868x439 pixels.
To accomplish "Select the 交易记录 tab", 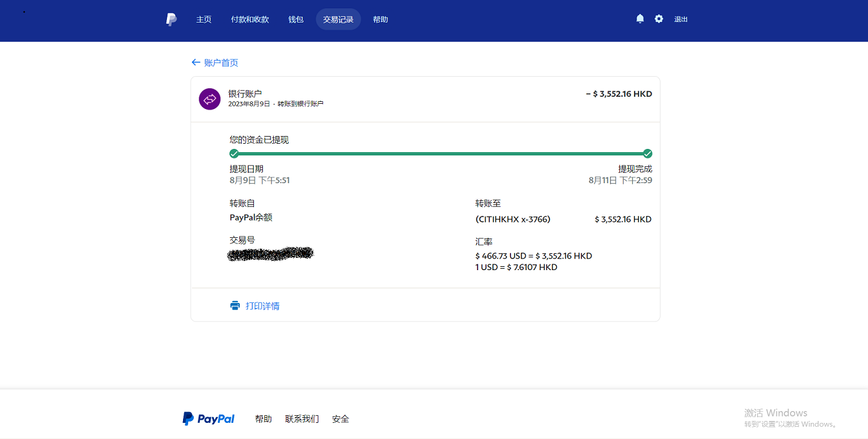I will pos(338,19).
